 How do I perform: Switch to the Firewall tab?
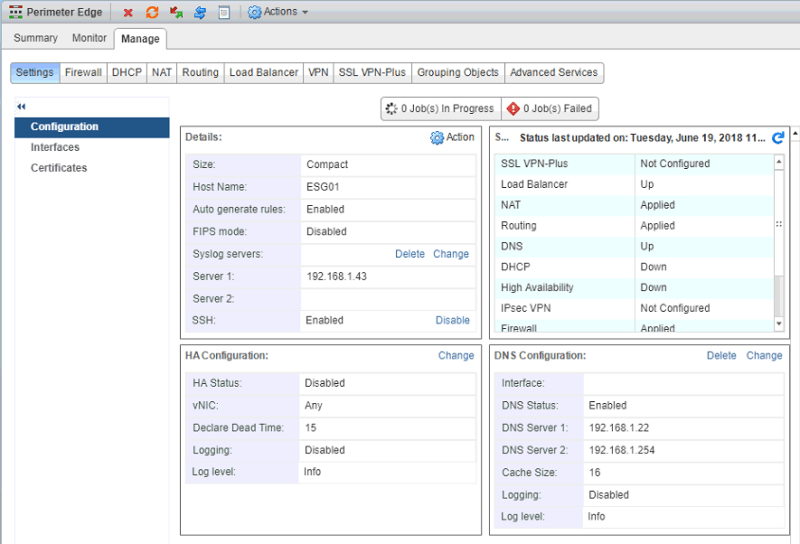[83, 73]
